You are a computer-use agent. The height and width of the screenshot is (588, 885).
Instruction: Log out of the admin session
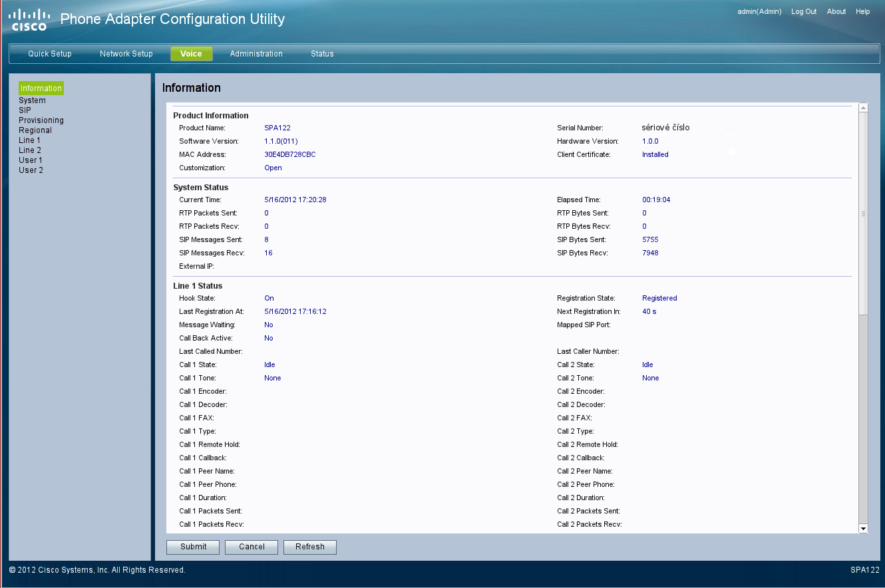(x=803, y=12)
